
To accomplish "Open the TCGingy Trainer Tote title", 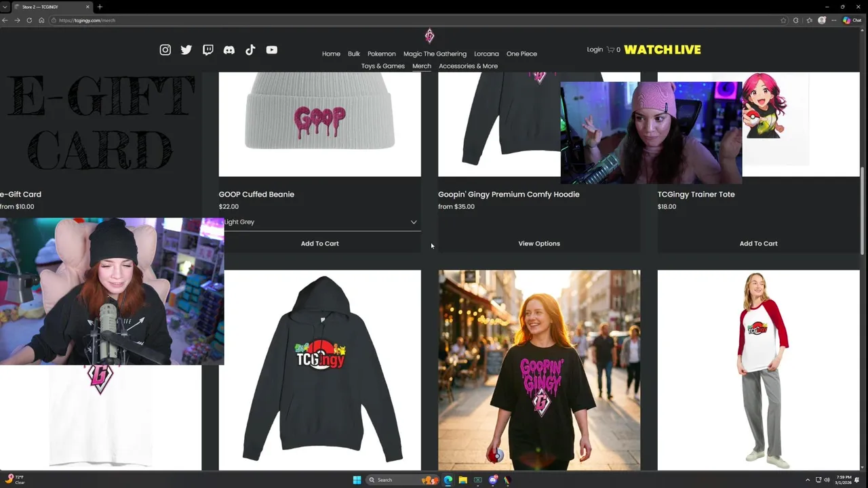I will 696,195.
